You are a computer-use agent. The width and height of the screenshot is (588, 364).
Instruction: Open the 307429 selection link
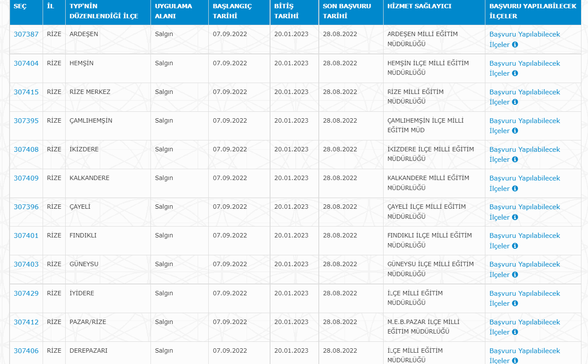click(x=26, y=293)
